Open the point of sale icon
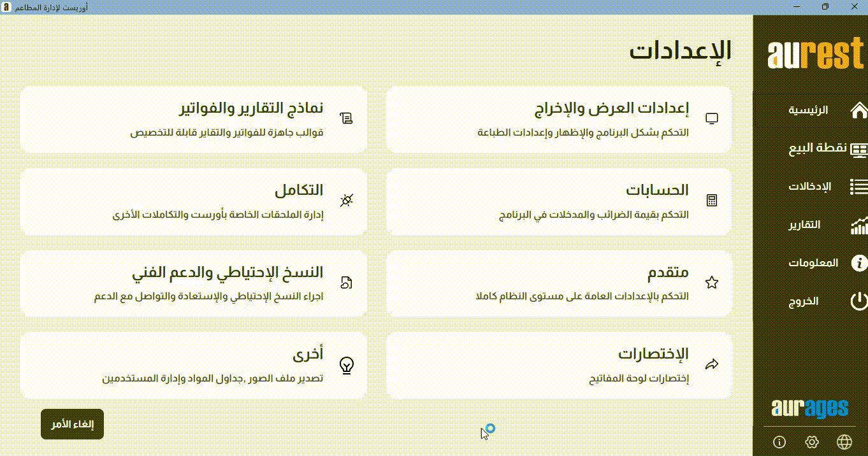The width and height of the screenshot is (868, 456). [x=858, y=149]
